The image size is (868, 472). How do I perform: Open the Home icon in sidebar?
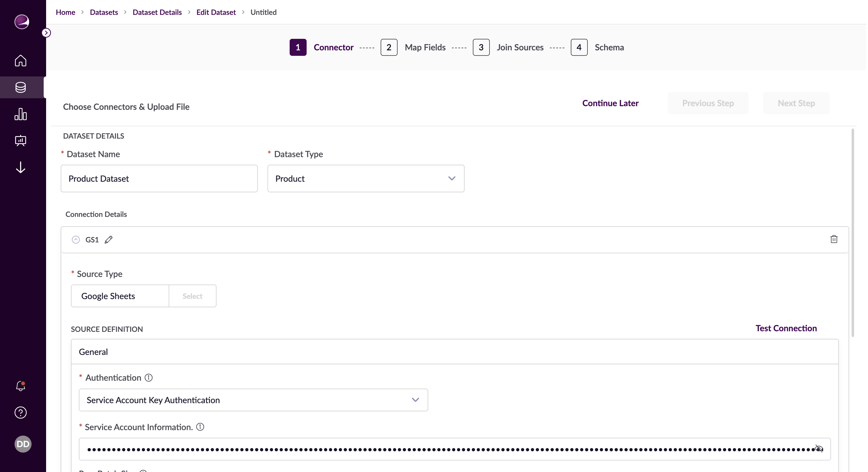click(21, 61)
